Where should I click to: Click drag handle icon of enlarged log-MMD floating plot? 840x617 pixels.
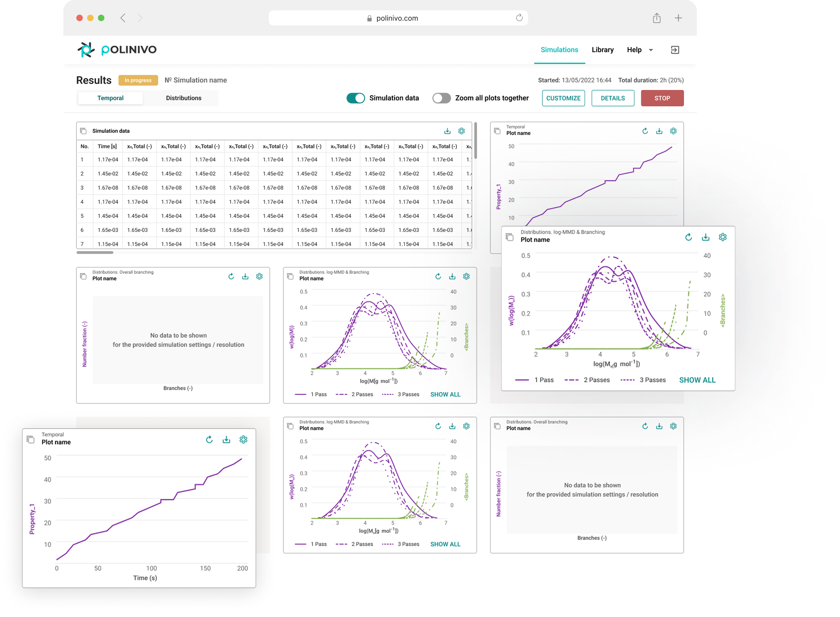click(x=509, y=237)
